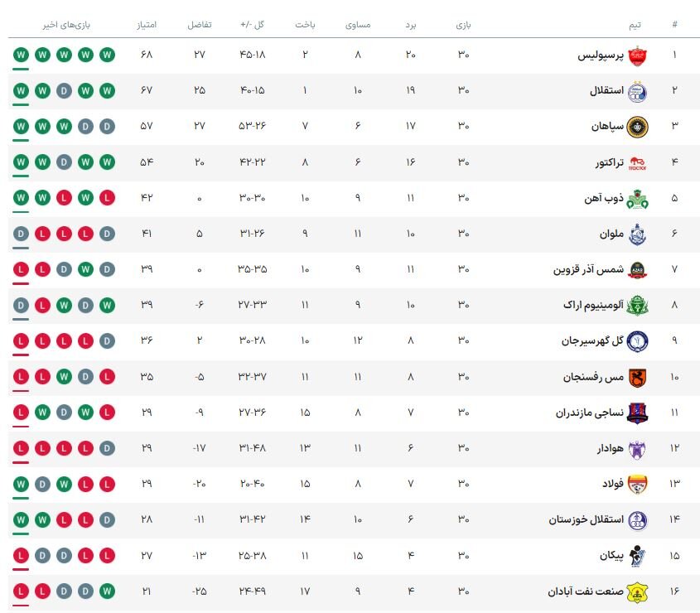The height and width of the screenshot is (613, 700).
Task: Sort by the امتیاز points column header
Action: coord(148,24)
